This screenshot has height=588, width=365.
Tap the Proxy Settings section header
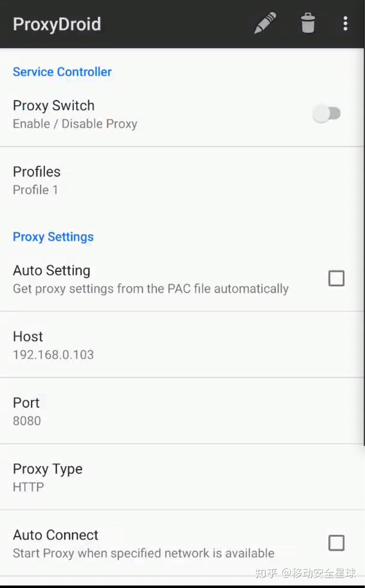[53, 237]
